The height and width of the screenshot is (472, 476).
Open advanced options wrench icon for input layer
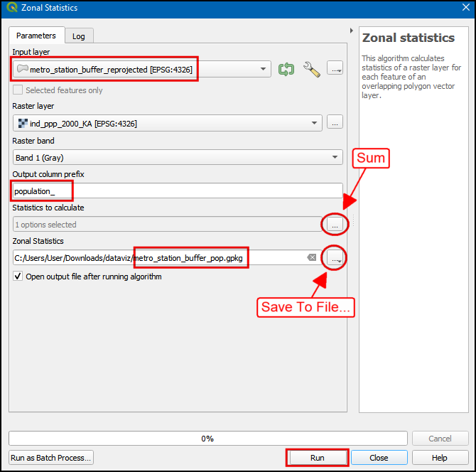click(x=312, y=69)
